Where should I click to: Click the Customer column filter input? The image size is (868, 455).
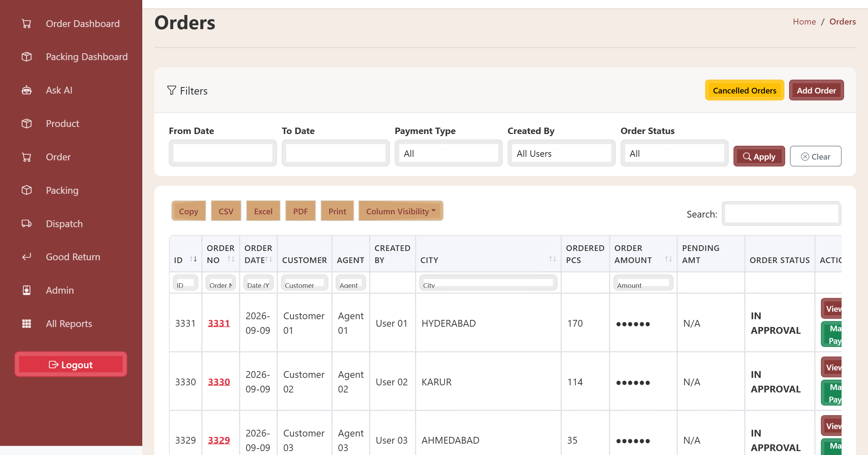(304, 283)
